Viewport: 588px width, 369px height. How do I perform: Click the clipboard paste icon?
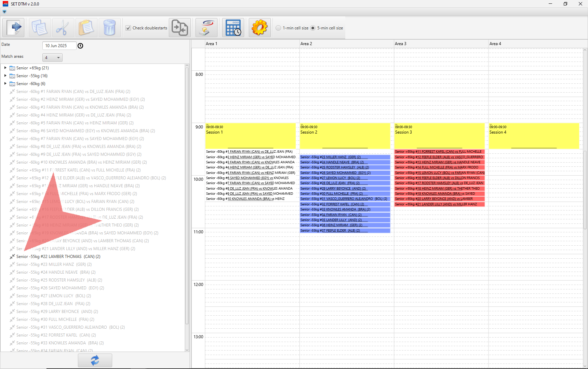(86, 28)
